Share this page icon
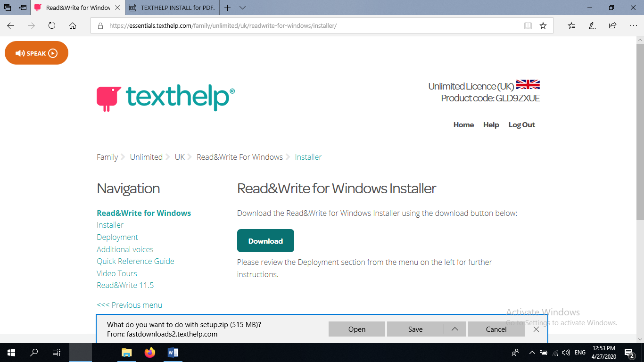The image size is (644, 362). pos(612,26)
